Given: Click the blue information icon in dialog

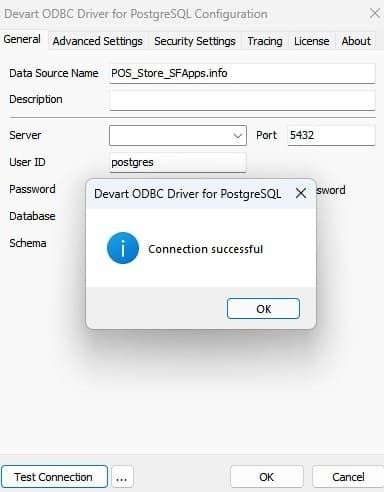Looking at the screenshot, I should pos(123,248).
